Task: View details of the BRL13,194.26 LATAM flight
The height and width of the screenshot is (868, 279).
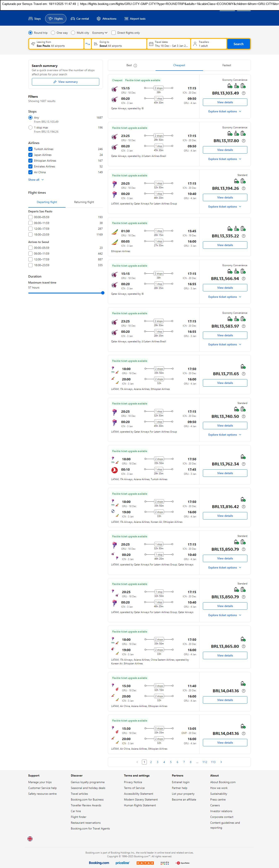Action: 225,197
